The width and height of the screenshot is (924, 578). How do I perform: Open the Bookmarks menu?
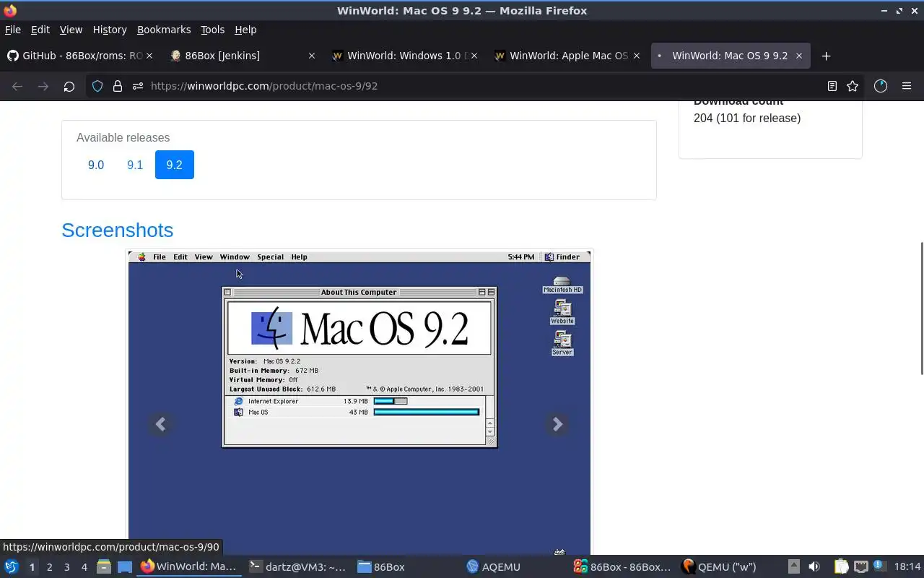(x=164, y=30)
